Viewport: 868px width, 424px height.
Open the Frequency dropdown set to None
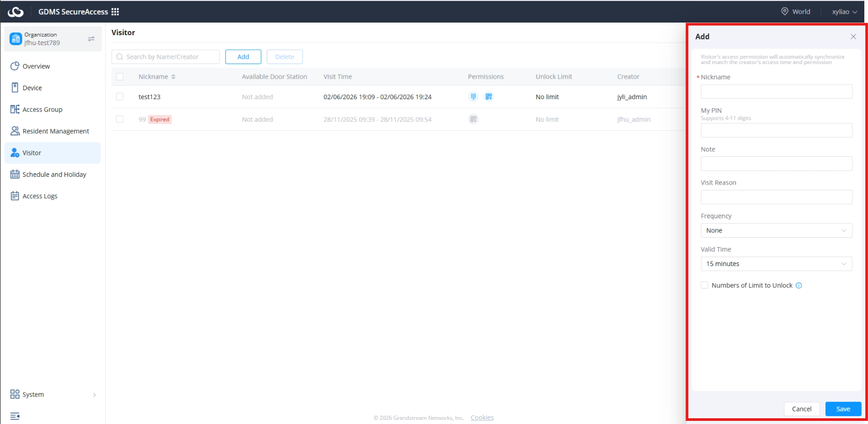click(x=776, y=230)
